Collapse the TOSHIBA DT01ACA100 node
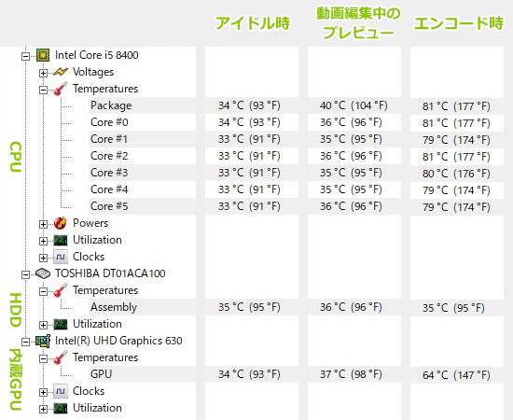Screen dimensions: 513x420 pyautogui.click(x=25, y=274)
